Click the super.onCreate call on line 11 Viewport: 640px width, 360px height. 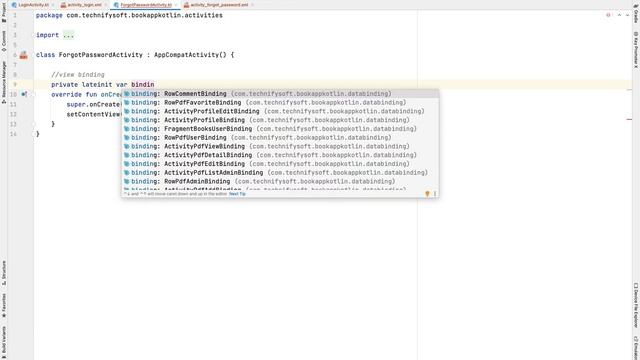(94, 104)
